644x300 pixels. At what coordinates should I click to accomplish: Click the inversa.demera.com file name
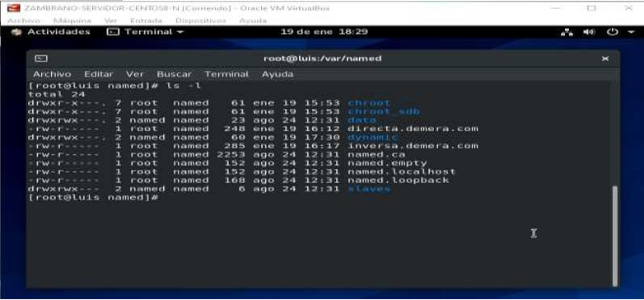coord(413,146)
